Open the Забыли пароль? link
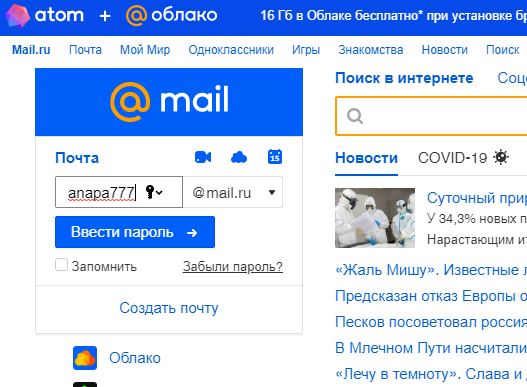The width and height of the screenshot is (527, 387). click(233, 267)
